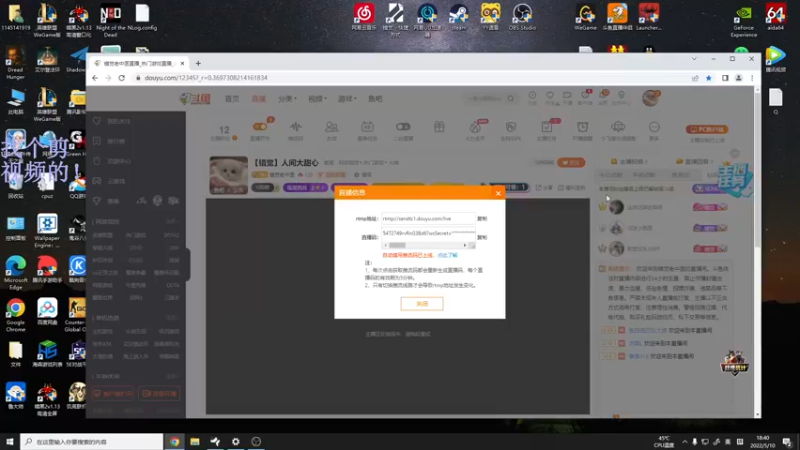
Task: Open the Chrome three-dot menu
Action: pos(752,78)
